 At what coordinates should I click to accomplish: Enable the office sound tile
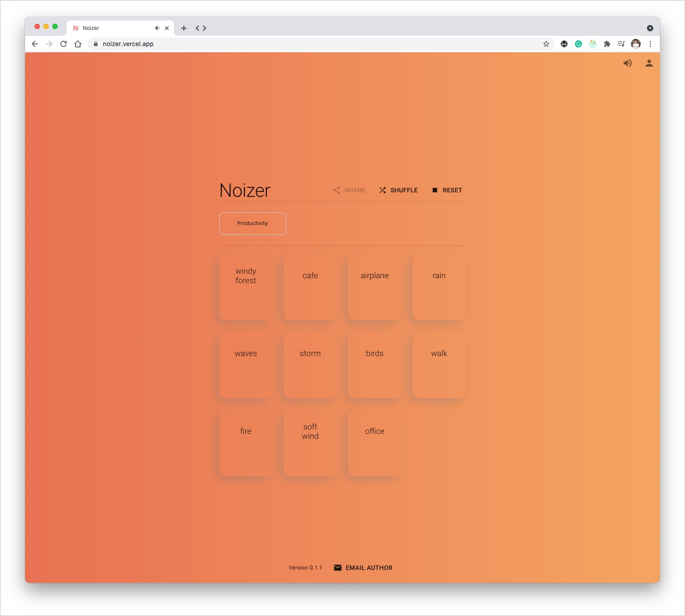click(375, 442)
